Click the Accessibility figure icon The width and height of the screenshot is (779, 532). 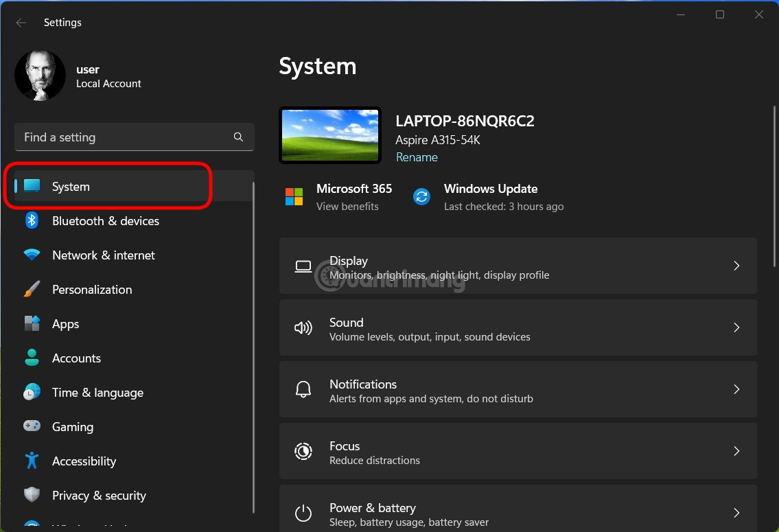[x=32, y=461]
